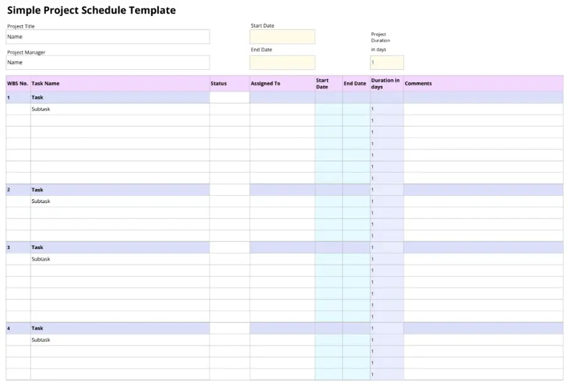Viewport: 574px width, 392px height.
Task: Select the Task Name column header
Action: pos(46,83)
